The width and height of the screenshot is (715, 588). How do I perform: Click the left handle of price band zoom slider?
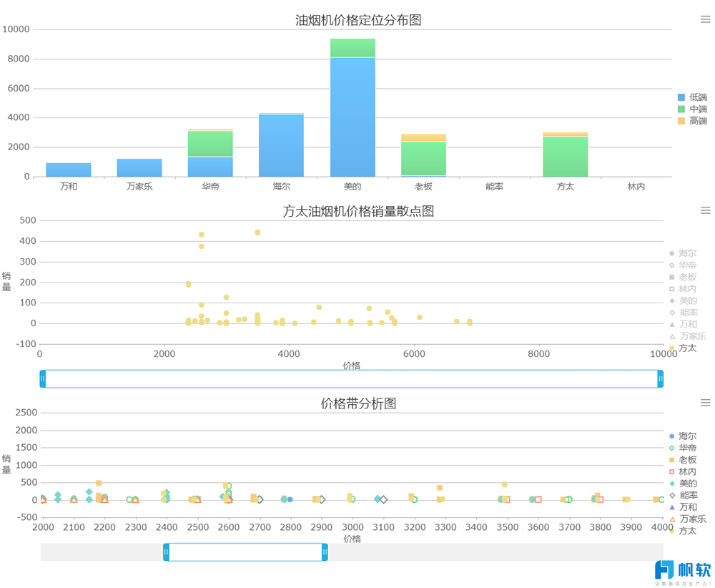click(x=167, y=552)
